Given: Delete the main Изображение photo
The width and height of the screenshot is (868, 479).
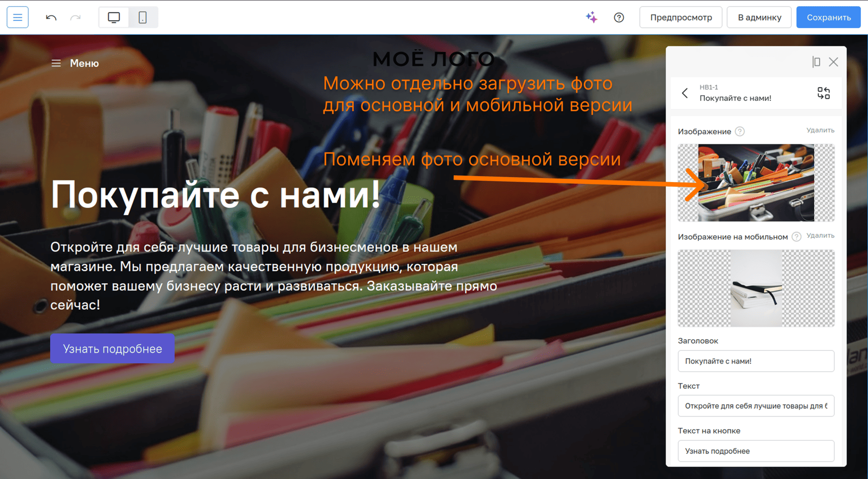Looking at the screenshot, I should pyautogui.click(x=820, y=131).
